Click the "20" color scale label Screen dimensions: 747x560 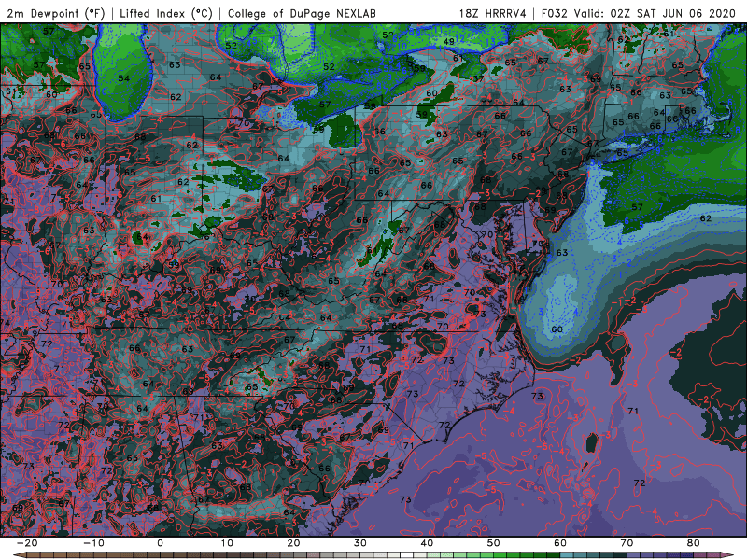coord(293,543)
